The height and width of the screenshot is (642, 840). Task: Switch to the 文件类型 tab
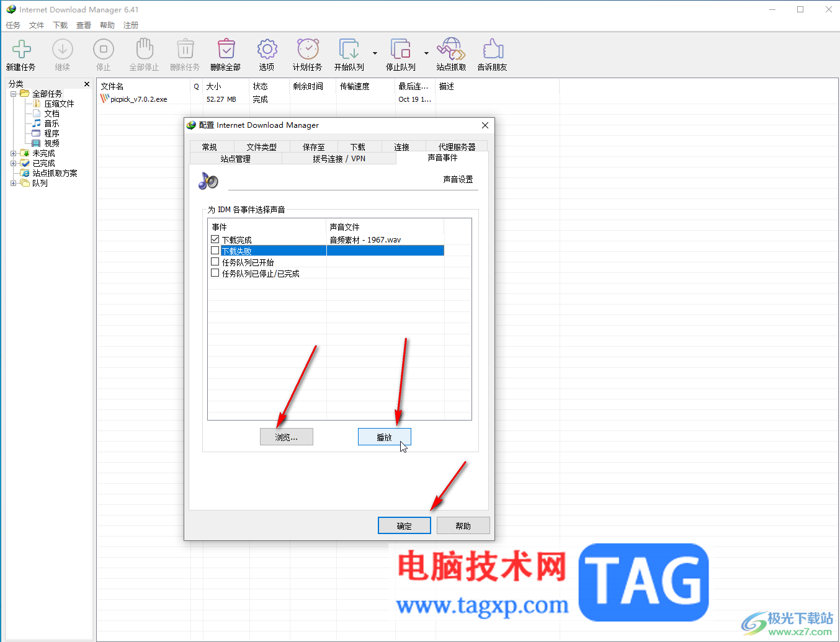pyautogui.click(x=262, y=147)
